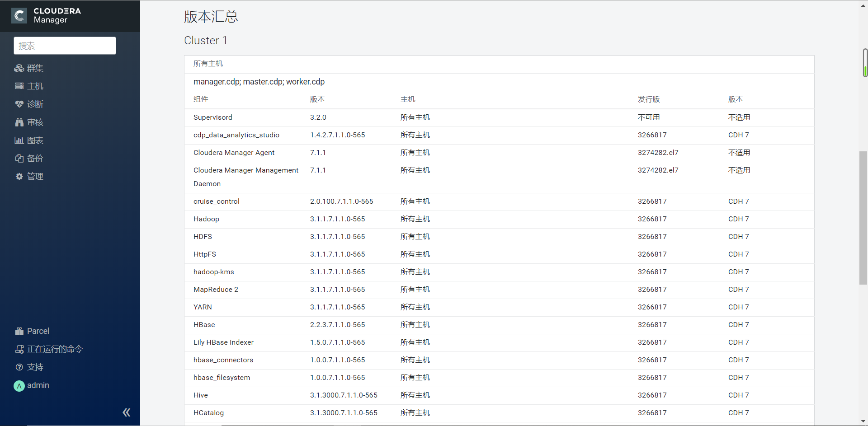Screen dimensions: 868x426
Task: Click the 搜索 search input field
Action: click(65, 46)
